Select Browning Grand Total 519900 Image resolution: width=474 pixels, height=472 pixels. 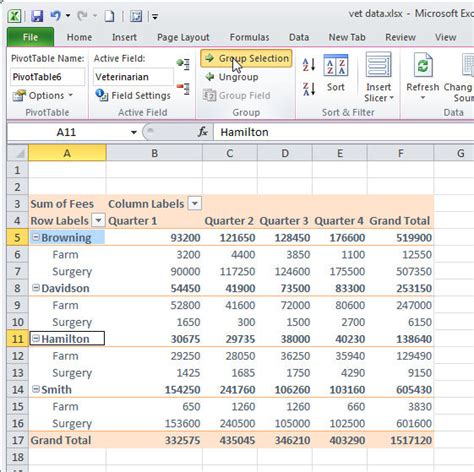(400, 238)
